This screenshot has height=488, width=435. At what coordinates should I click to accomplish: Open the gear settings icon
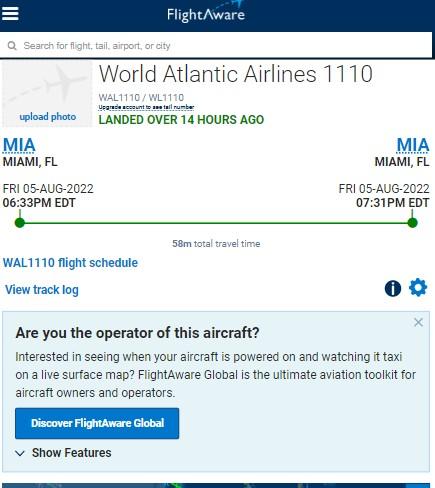pos(418,288)
